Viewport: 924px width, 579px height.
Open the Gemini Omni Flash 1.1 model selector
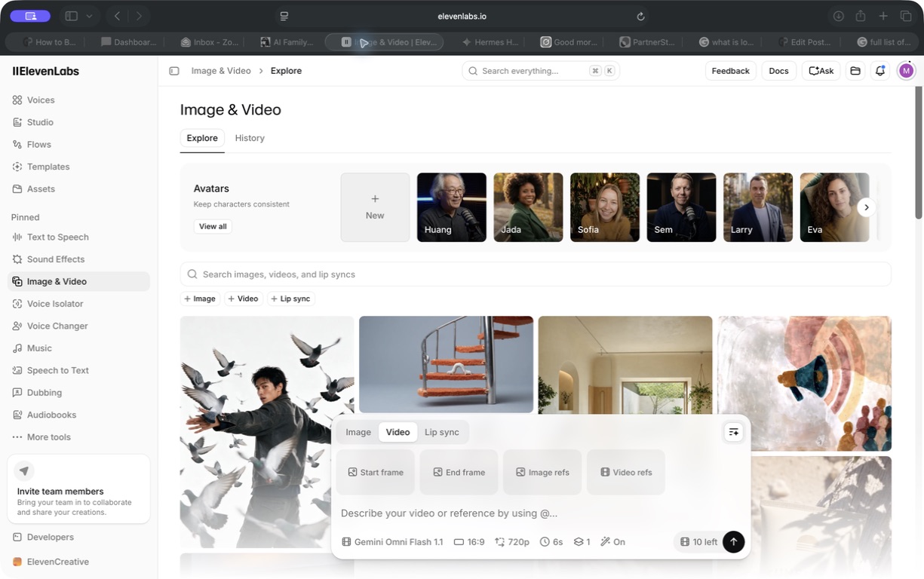pos(392,542)
